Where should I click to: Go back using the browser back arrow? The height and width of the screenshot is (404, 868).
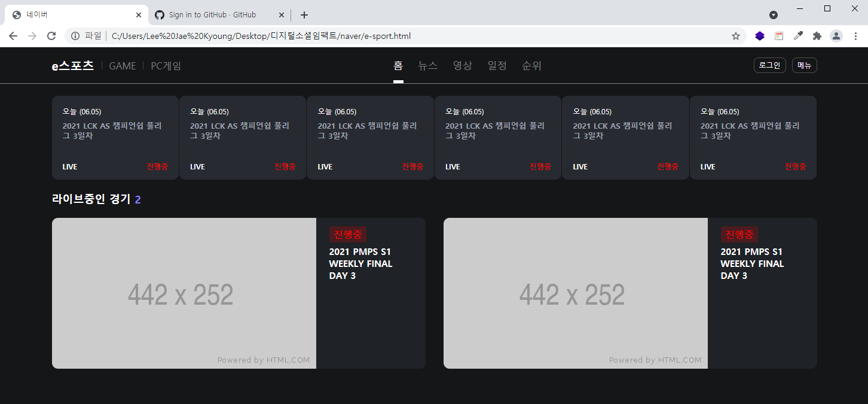[x=13, y=36]
